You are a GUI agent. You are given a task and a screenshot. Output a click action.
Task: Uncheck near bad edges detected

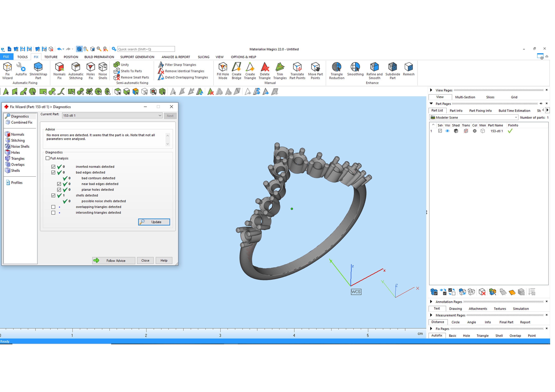click(59, 184)
